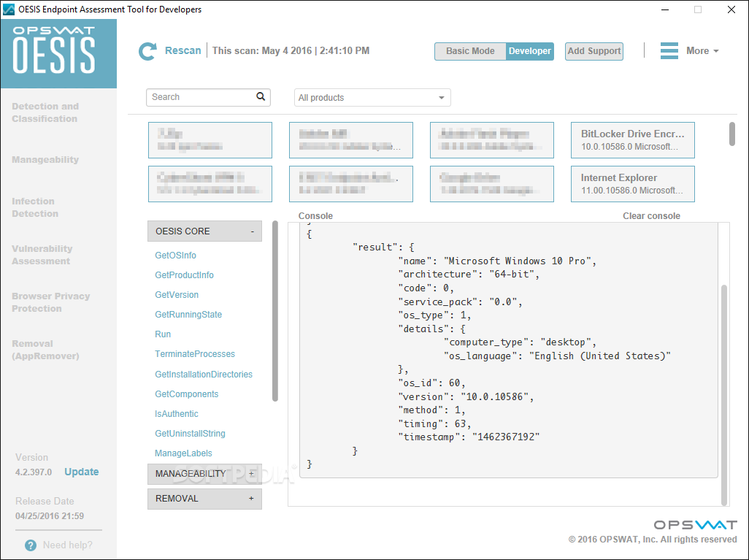The image size is (749, 560).
Task: Click the version number 4.2.397.0
Action: tap(34, 472)
